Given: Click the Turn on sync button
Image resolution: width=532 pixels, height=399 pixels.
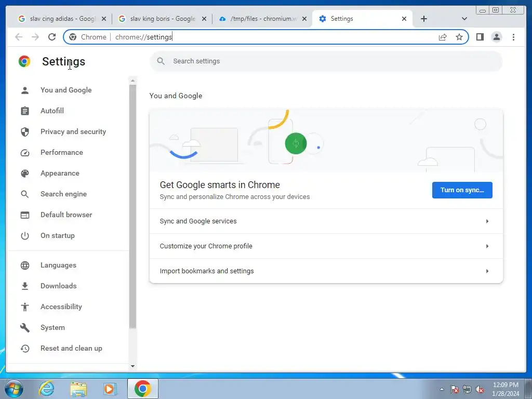Looking at the screenshot, I should pyautogui.click(x=462, y=190).
